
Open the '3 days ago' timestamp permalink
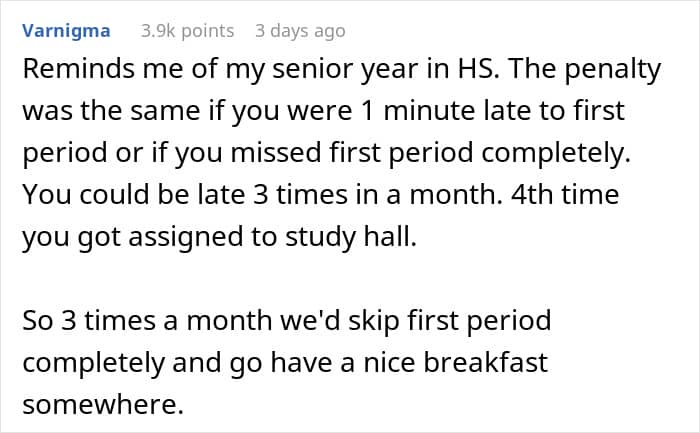click(300, 31)
